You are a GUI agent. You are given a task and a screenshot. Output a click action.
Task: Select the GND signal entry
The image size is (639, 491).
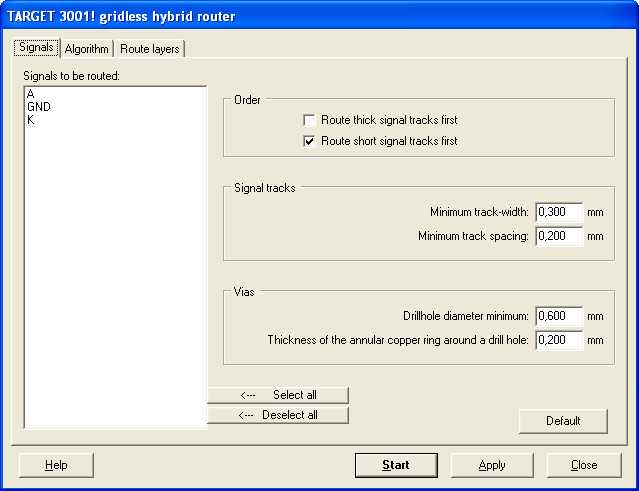39,107
